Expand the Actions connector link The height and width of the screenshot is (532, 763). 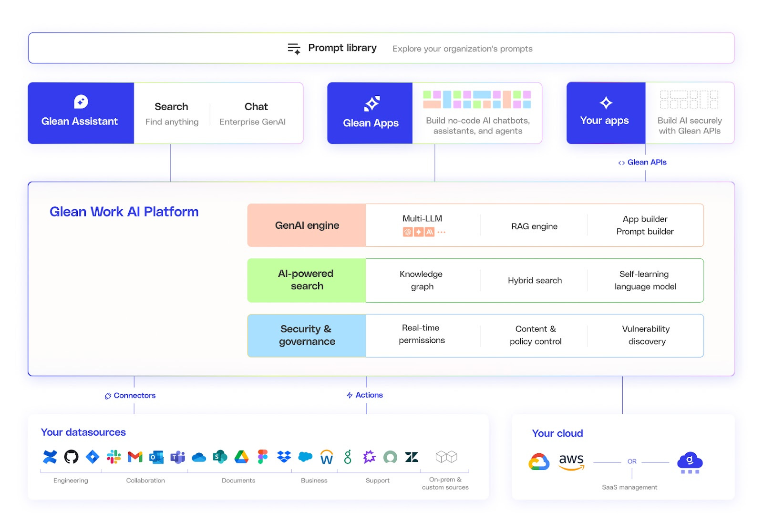point(365,395)
